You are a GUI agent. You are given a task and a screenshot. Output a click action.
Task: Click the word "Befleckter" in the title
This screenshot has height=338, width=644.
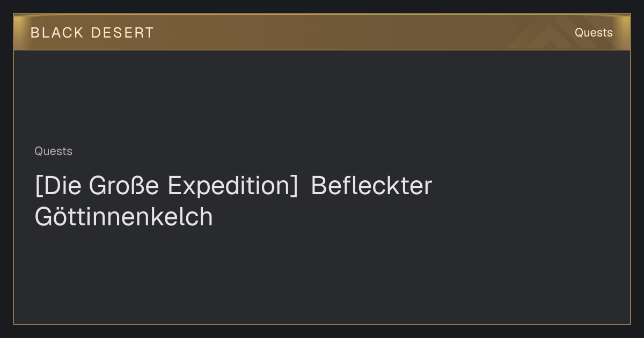coord(371,186)
